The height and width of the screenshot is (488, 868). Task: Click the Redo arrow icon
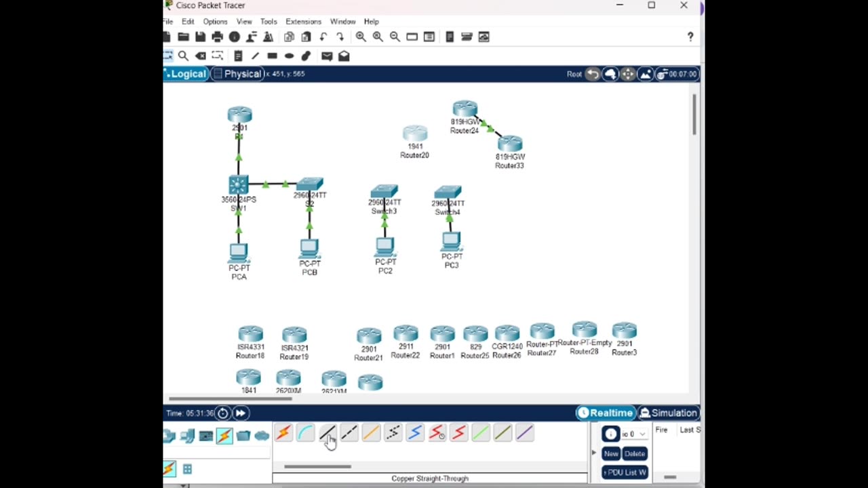(340, 37)
